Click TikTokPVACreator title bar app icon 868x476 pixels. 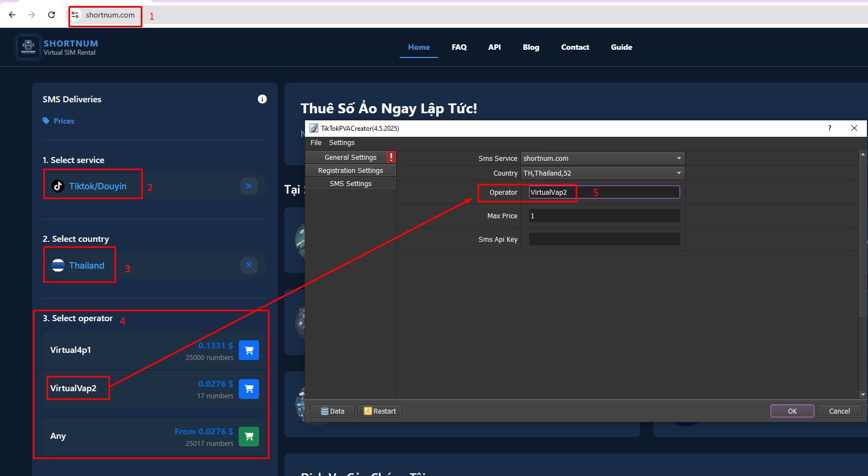314,128
